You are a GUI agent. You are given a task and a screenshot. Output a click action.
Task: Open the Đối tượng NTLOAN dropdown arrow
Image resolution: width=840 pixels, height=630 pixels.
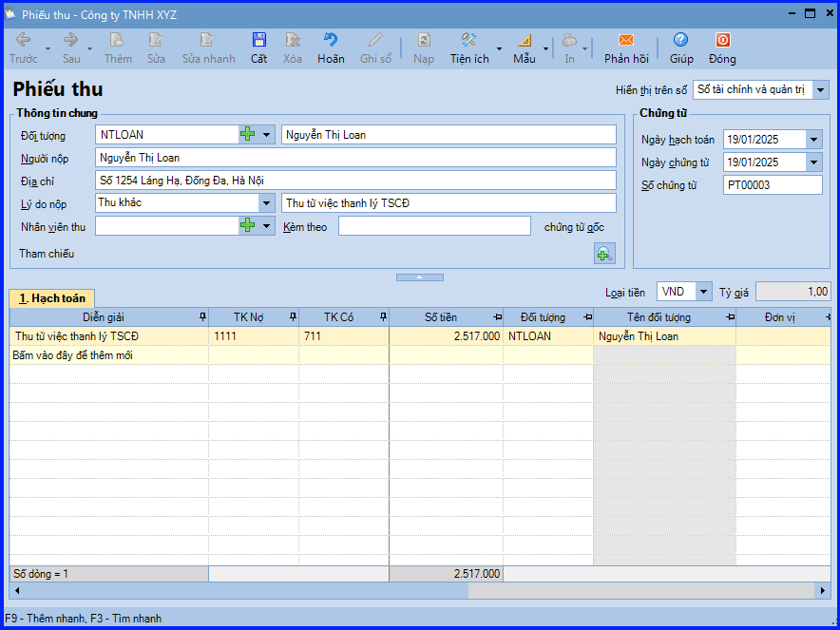point(266,135)
